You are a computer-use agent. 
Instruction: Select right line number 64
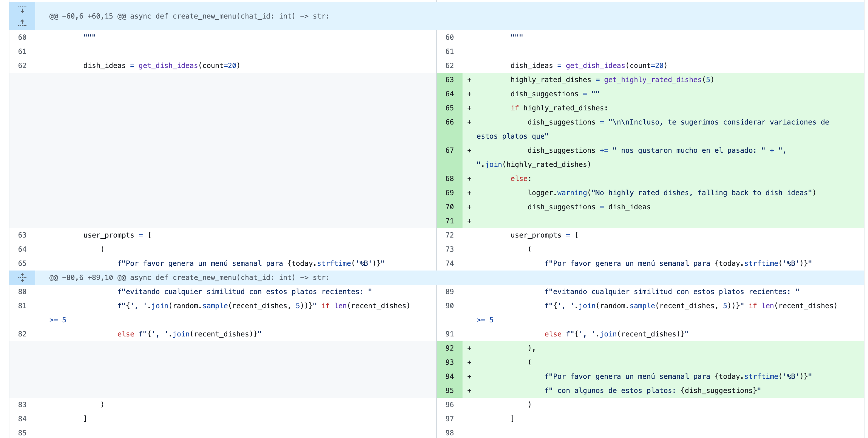click(450, 94)
